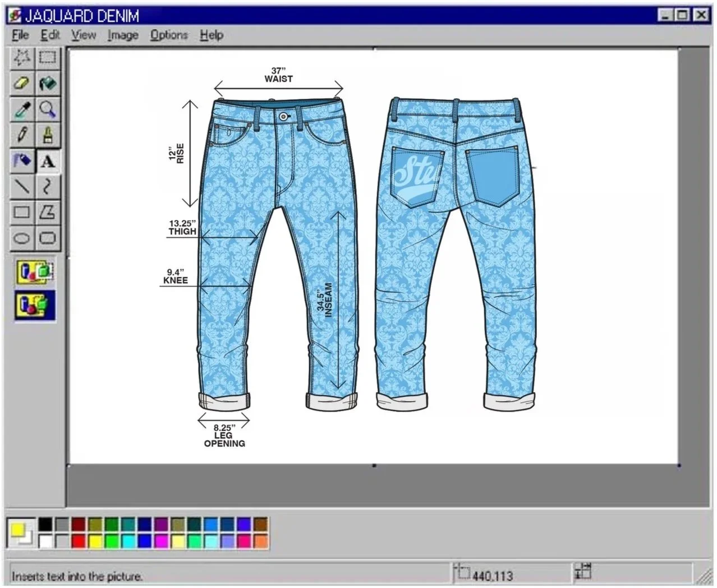The width and height of the screenshot is (717, 588).
Task: Pick the Fill With Color tool
Action: click(48, 83)
